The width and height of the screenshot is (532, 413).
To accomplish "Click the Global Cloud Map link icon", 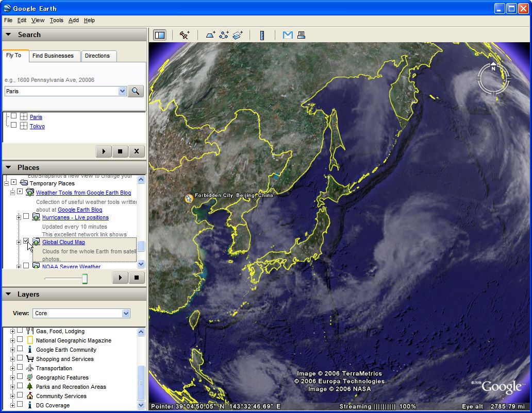I will point(36,242).
